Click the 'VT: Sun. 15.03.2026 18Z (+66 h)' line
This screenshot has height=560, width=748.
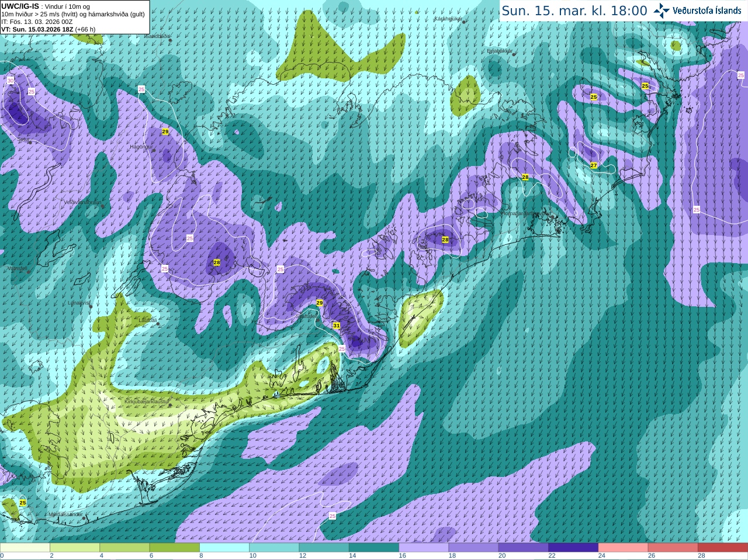[x=48, y=29]
